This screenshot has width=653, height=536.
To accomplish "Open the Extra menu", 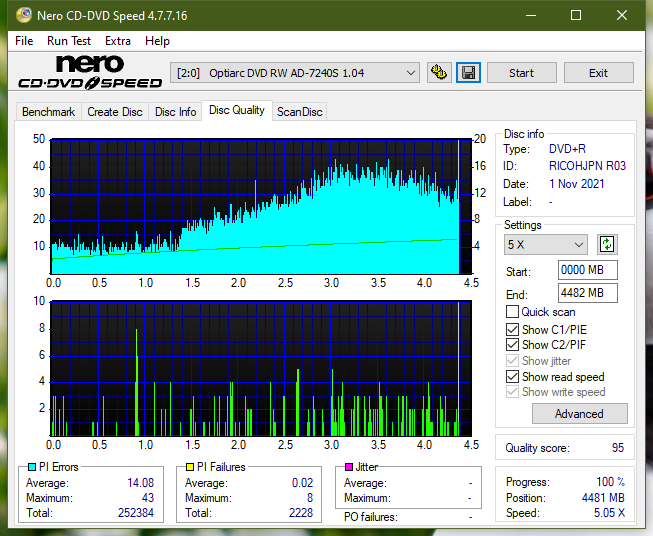I will 118,41.
